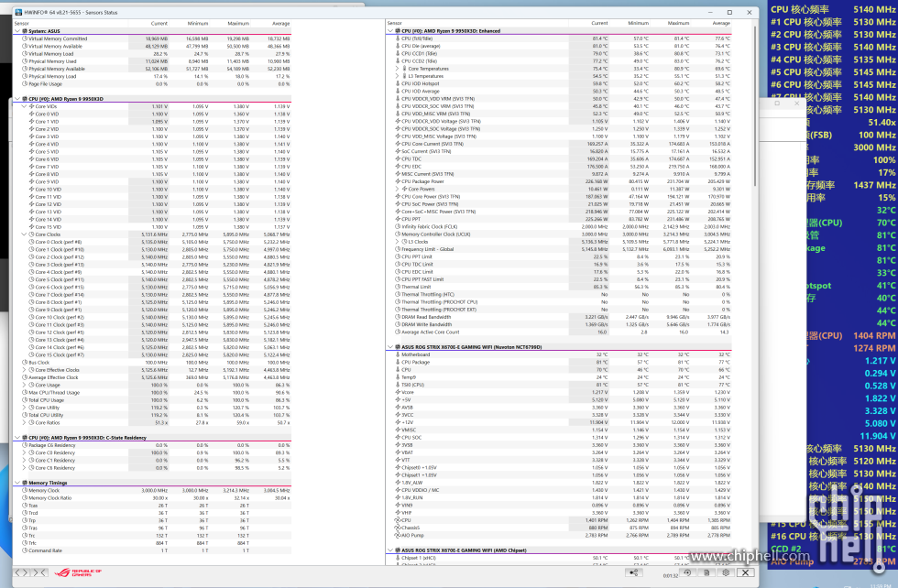Click '#1 CPU 核心频率' in the overlay window

point(805,22)
